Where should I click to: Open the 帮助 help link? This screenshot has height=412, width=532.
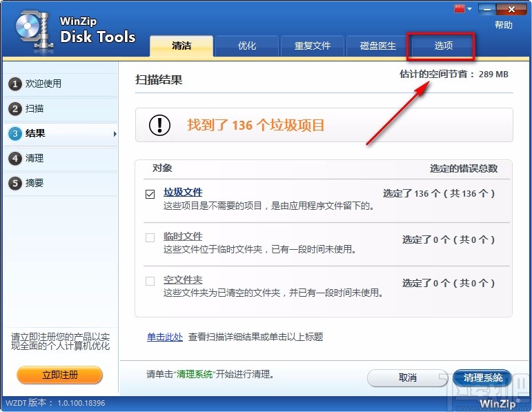coord(504,25)
